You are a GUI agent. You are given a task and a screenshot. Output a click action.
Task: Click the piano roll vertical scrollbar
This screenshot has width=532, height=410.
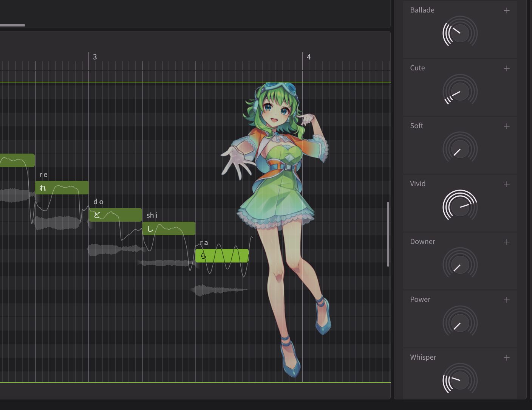[388, 234]
